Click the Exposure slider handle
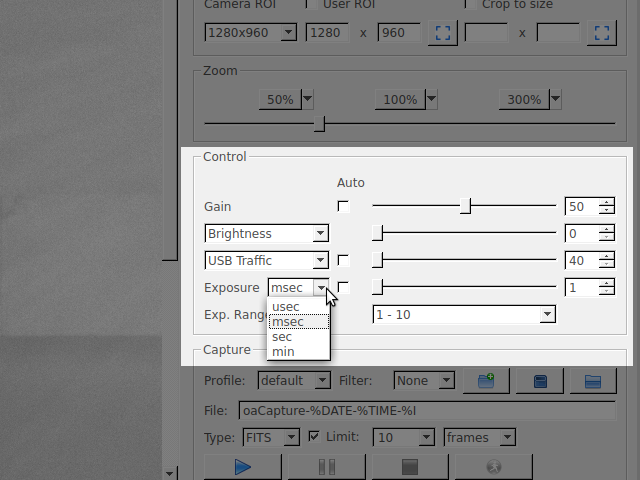 pos(378,287)
